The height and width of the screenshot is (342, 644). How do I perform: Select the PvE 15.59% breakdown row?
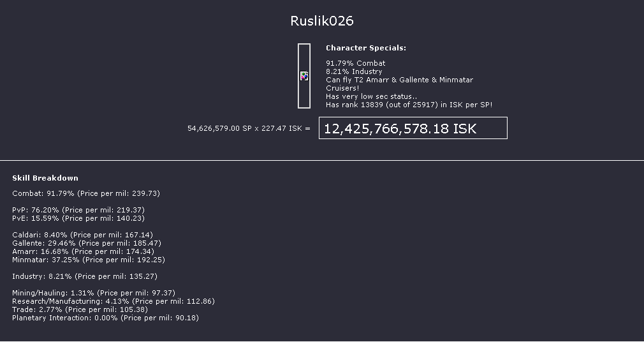point(78,218)
